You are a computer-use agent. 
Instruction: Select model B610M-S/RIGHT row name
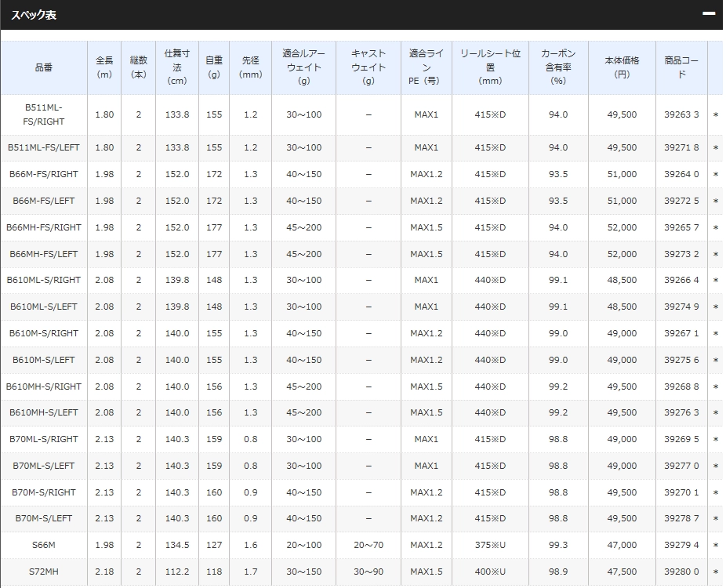[x=44, y=333]
